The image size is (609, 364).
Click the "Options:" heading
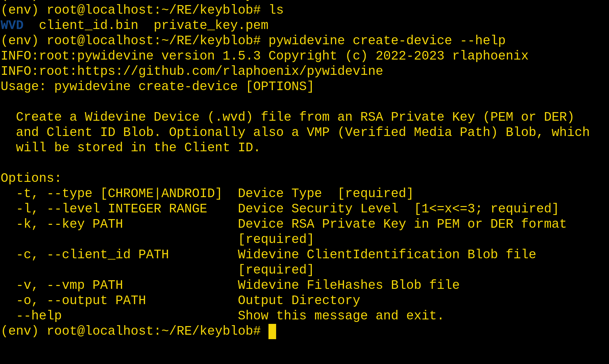coord(31,178)
